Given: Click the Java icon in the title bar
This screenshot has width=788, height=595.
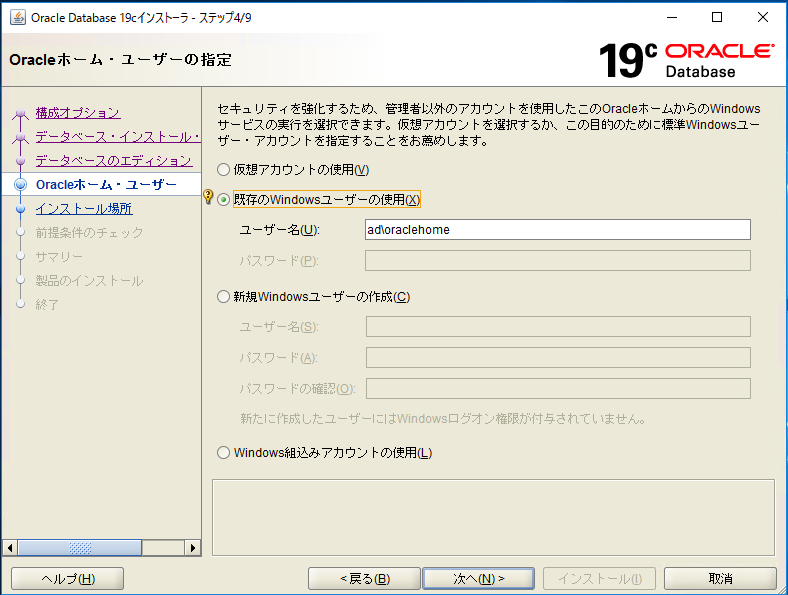Looking at the screenshot, I should click(x=17, y=17).
